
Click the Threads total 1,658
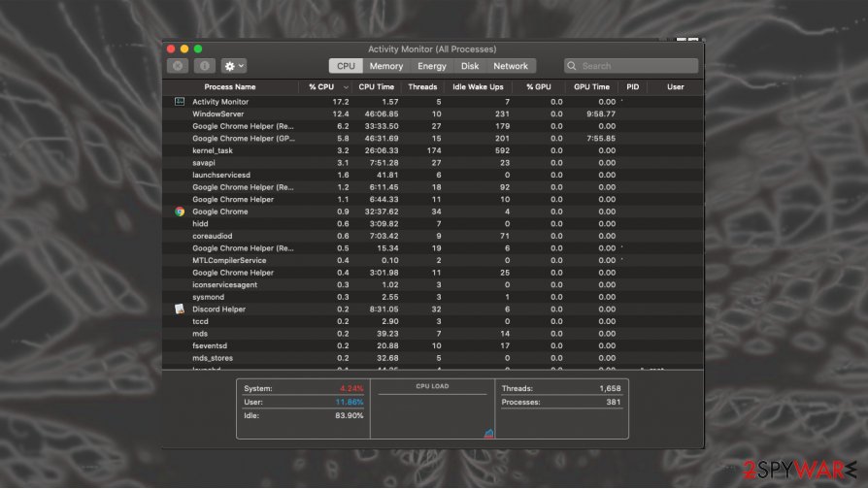[610, 388]
